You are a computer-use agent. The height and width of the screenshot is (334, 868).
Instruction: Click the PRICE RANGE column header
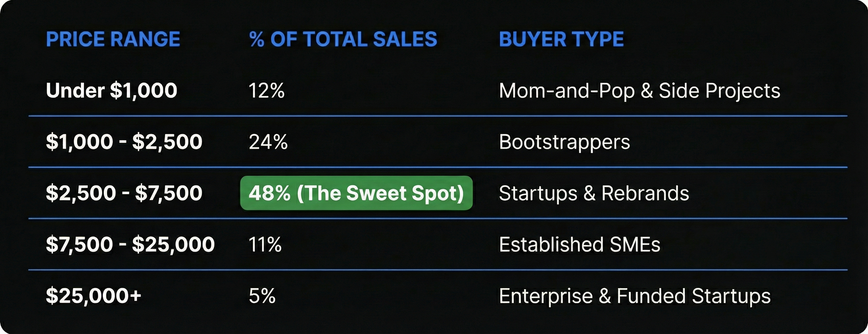(x=113, y=39)
